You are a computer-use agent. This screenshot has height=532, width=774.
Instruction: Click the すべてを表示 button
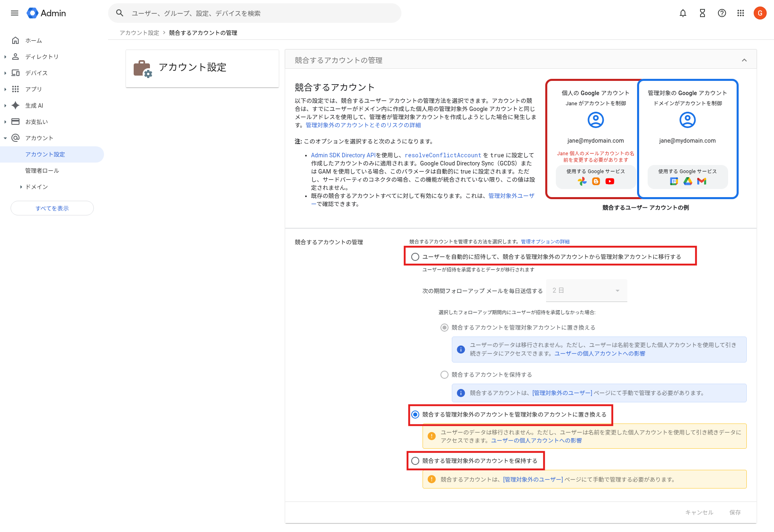pyautogui.click(x=52, y=208)
